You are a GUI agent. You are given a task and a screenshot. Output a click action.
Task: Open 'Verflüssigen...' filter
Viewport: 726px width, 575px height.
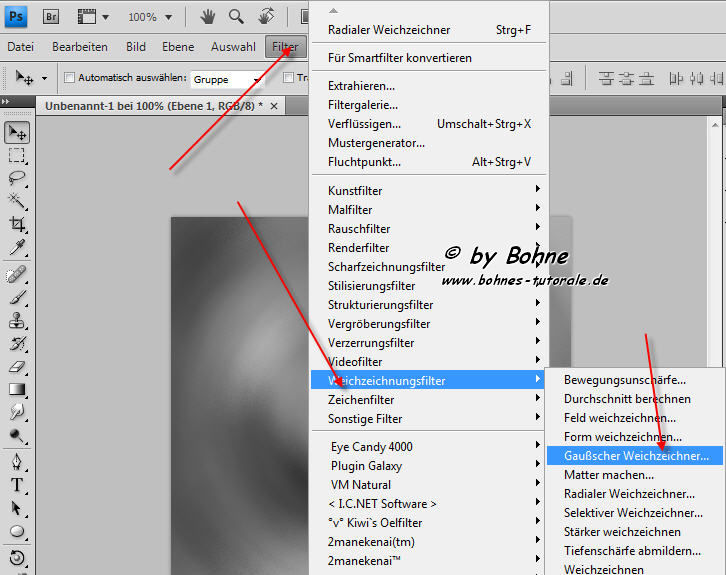pyautogui.click(x=364, y=124)
